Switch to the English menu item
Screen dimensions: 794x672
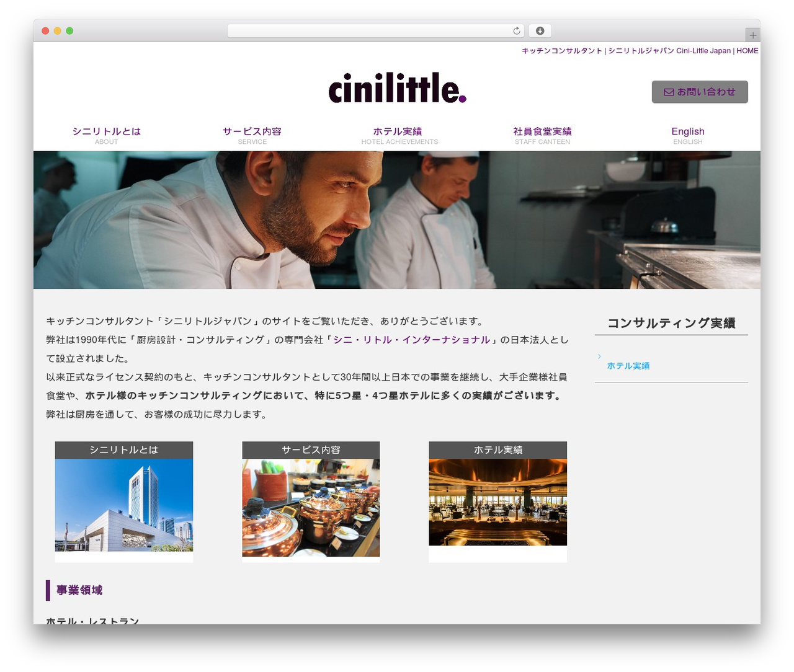[688, 136]
